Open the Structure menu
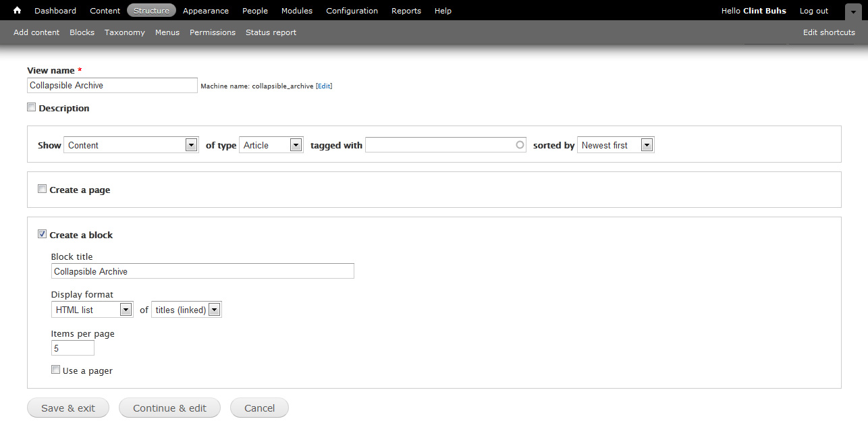This screenshot has height=444, width=868. pos(151,11)
